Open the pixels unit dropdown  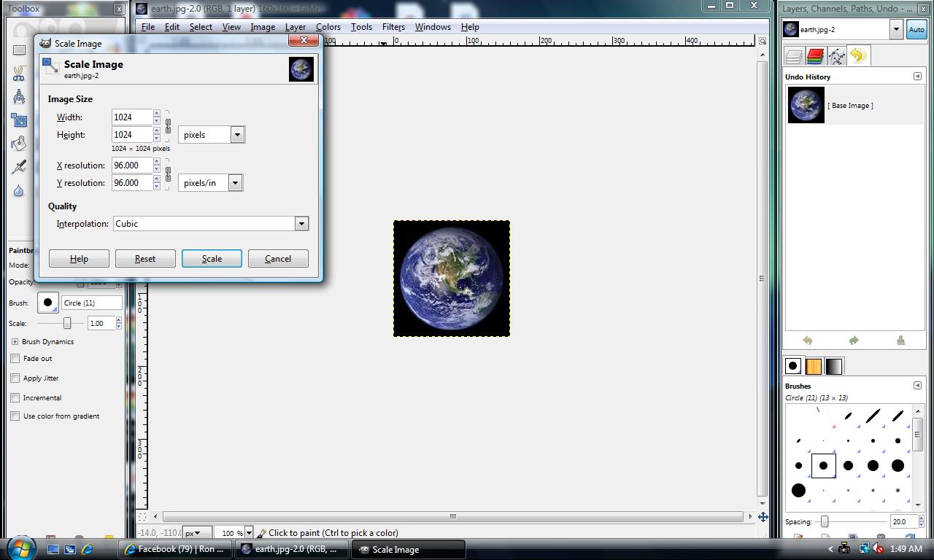point(236,135)
